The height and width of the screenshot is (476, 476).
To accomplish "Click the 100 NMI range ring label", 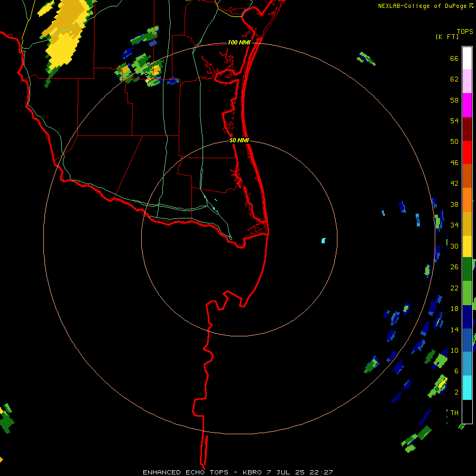I will click(239, 42).
